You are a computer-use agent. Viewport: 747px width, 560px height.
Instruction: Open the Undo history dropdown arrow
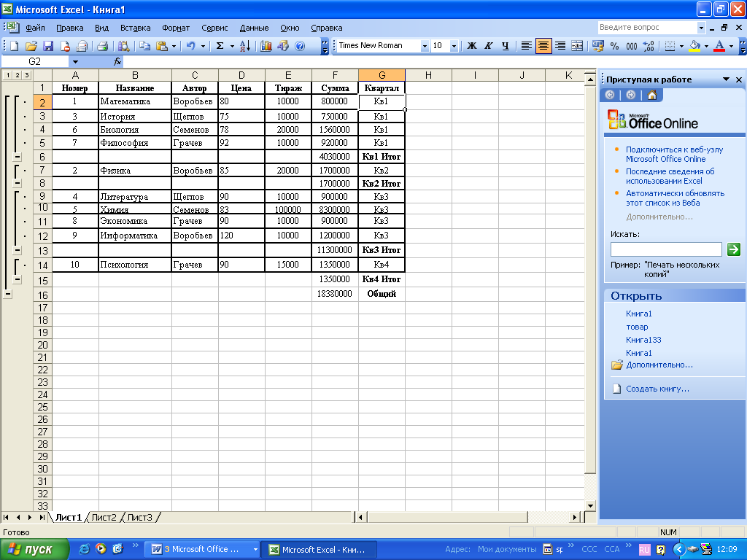tap(203, 46)
